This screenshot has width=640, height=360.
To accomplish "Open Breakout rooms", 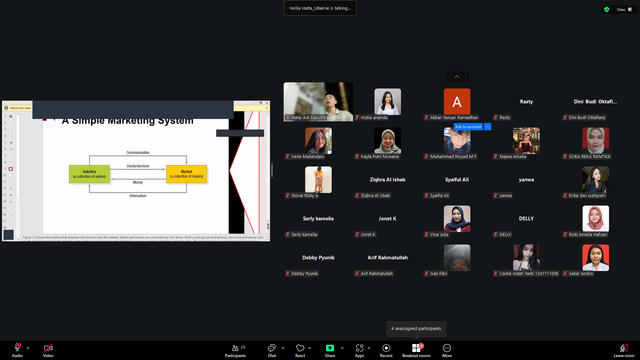I will tap(416, 350).
